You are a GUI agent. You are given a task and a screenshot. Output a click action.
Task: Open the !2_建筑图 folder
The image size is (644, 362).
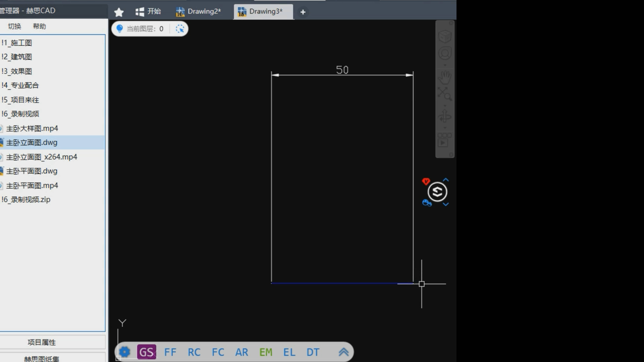pos(16,57)
